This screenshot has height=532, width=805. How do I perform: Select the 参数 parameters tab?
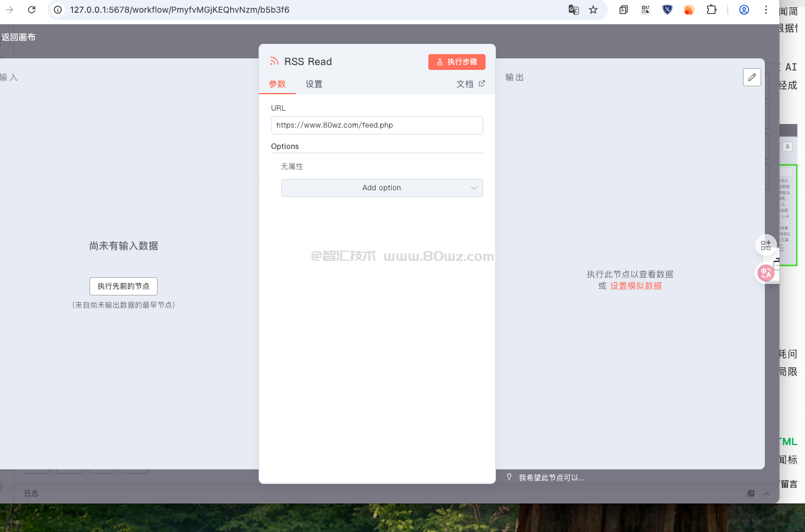277,84
